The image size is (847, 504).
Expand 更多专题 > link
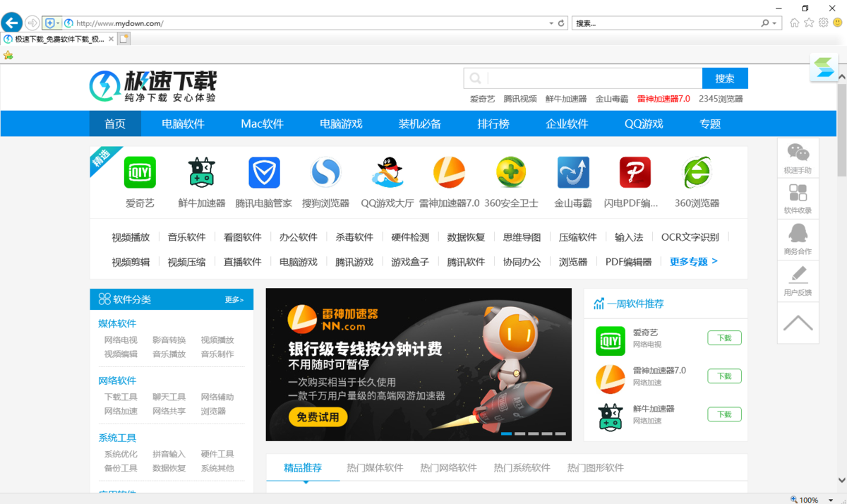(x=694, y=261)
